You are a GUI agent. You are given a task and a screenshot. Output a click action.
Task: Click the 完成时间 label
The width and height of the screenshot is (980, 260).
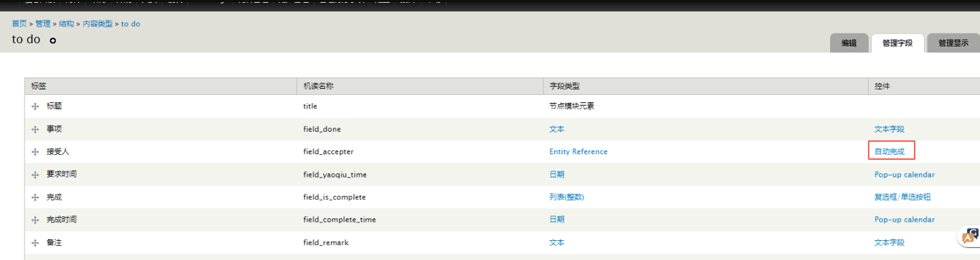pyautogui.click(x=61, y=220)
